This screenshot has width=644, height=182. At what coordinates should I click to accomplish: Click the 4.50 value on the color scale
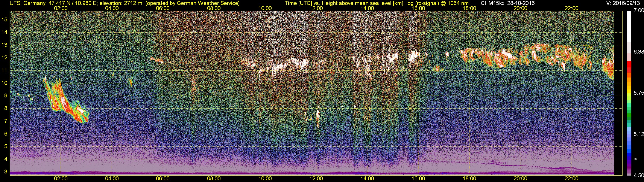pos(638,175)
